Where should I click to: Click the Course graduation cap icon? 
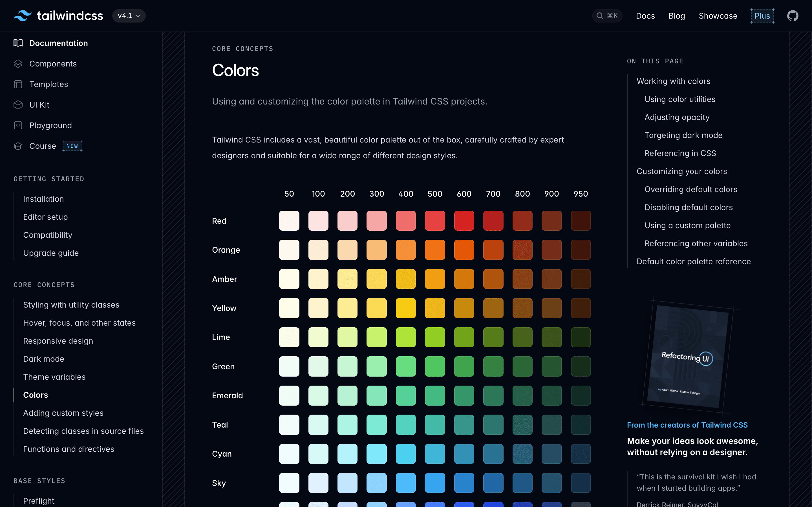tap(18, 146)
